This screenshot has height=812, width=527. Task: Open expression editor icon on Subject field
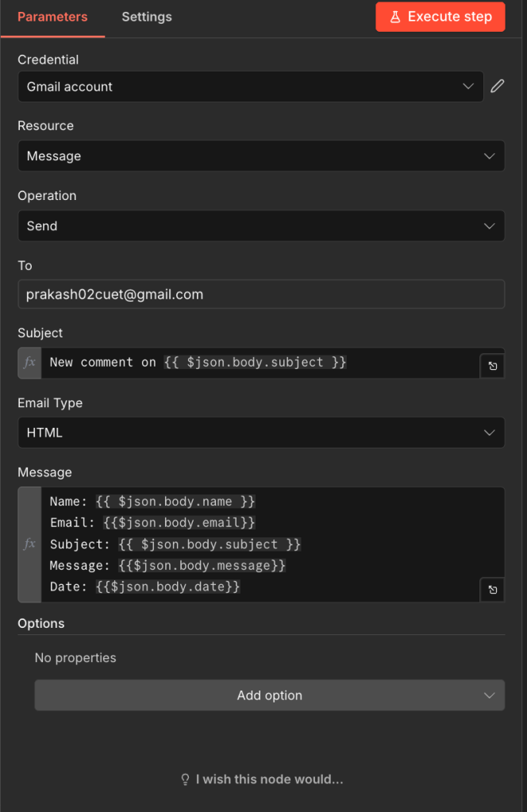492,366
